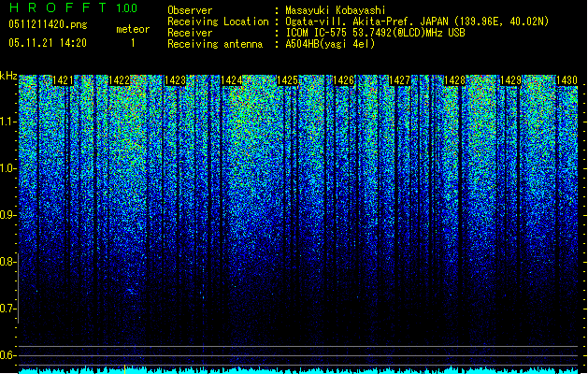Click the date stamp 05.11.21 14:20
588x374 pixels.
pyautogui.click(x=48, y=43)
